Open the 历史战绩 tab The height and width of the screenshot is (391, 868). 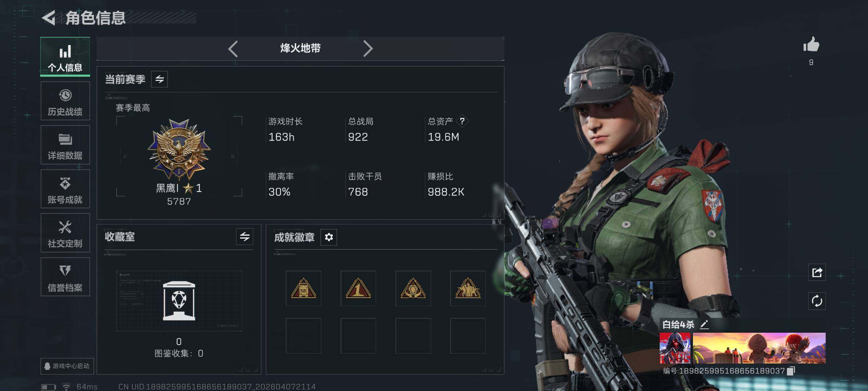tap(65, 101)
